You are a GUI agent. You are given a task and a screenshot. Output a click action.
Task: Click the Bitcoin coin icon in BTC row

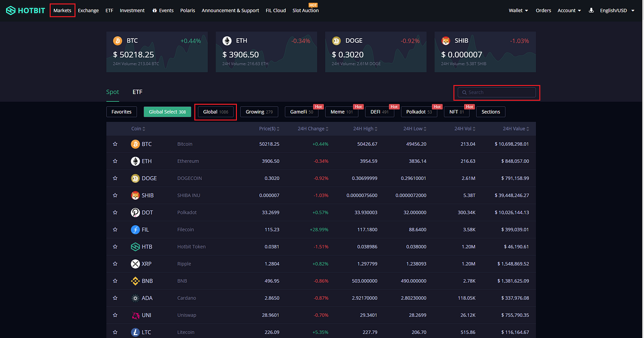click(x=135, y=144)
